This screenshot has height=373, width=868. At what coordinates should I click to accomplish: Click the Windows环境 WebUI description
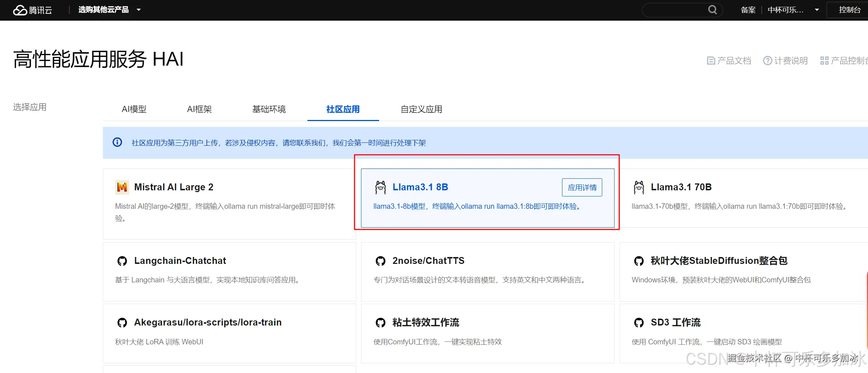pos(721,280)
